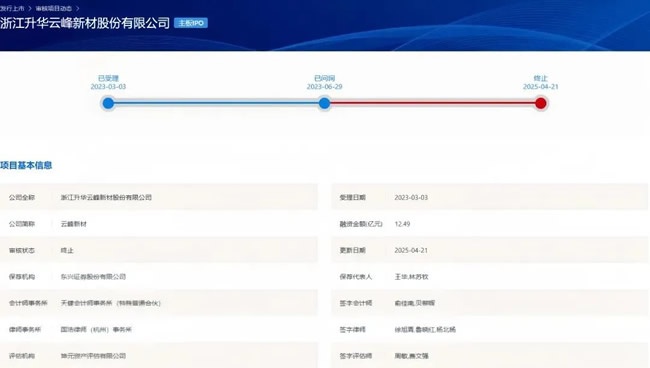Select the 已受理 2023-03-03 timeline dot
650x368 pixels.
[x=108, y=103]
